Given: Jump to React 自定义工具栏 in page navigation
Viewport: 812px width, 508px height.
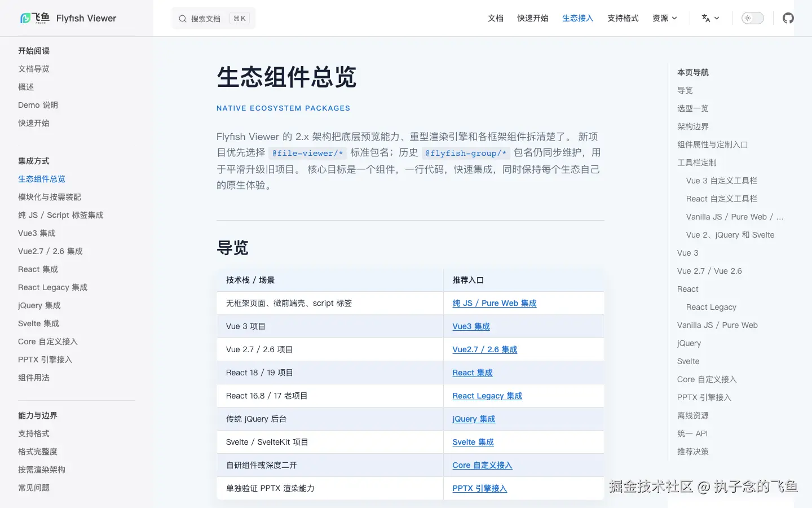Looking at the screenshot, I should point(722,199).
